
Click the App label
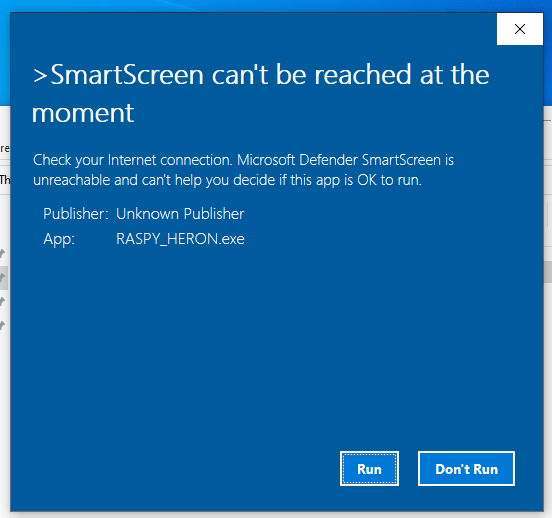[x=59, y=239]
